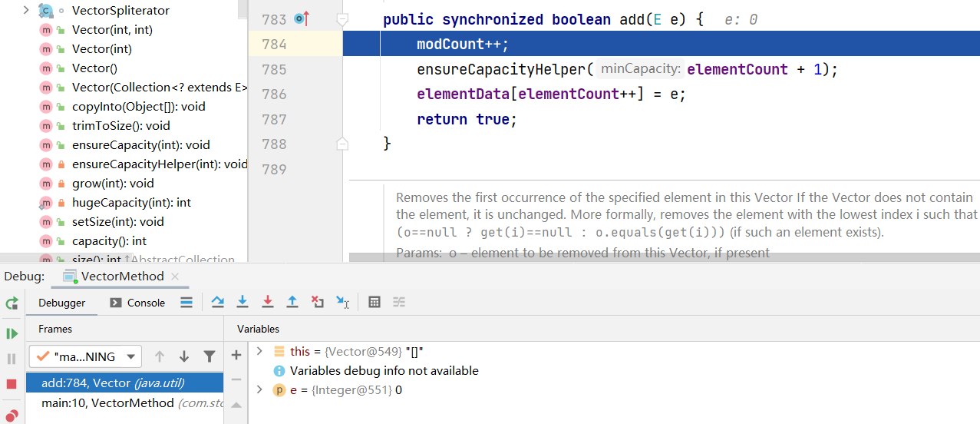
Task: Click the Frames panel header
Action: [55, 329]
